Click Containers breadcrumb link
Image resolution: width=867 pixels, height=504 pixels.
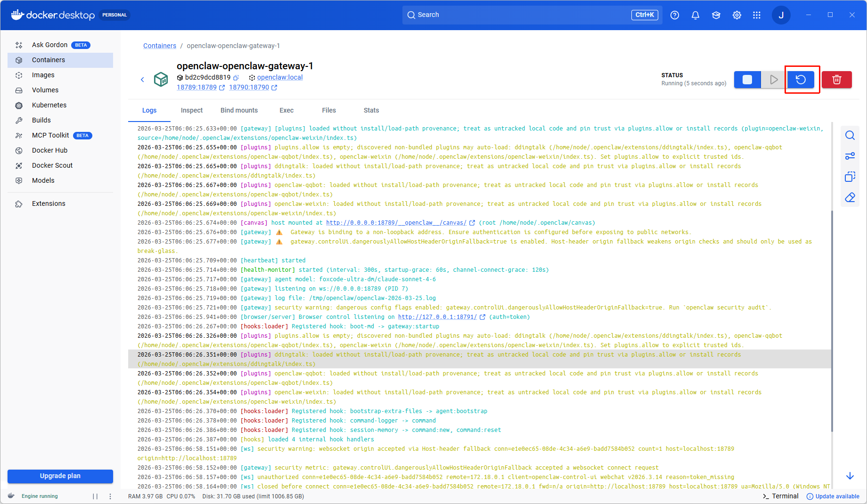point(160,46)
